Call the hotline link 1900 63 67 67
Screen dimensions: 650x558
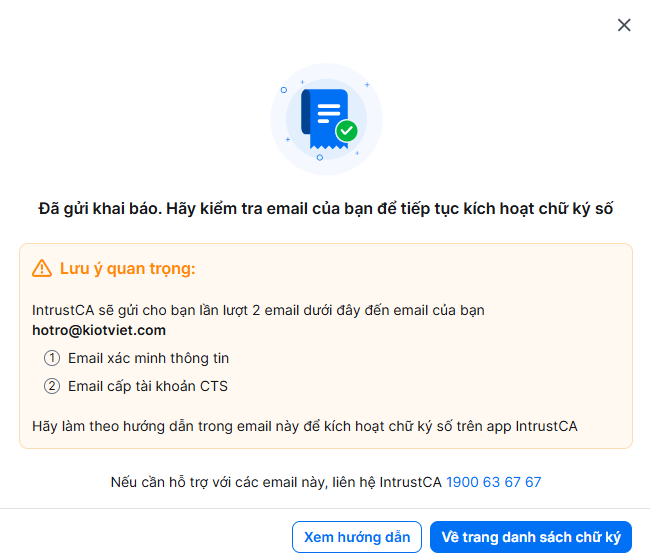coord(494,482)
